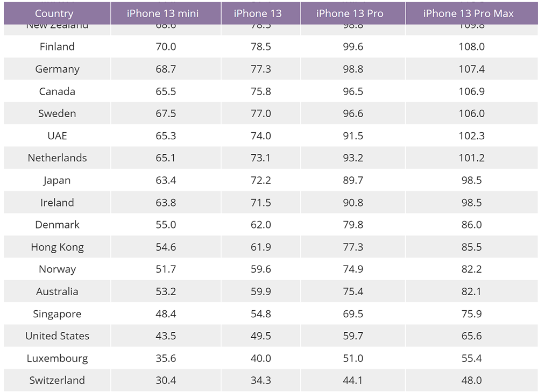Click Ireland's 98.5 Pro Max value

(x=471, y=202)
